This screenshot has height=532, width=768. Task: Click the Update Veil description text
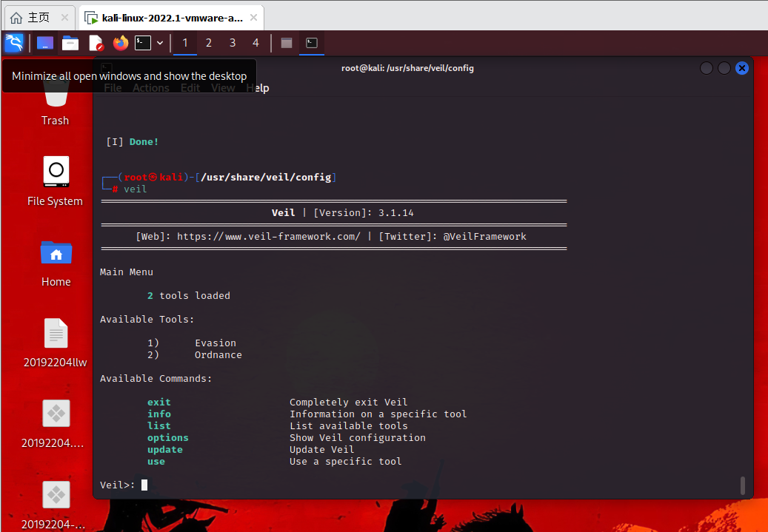click(322, 450)
